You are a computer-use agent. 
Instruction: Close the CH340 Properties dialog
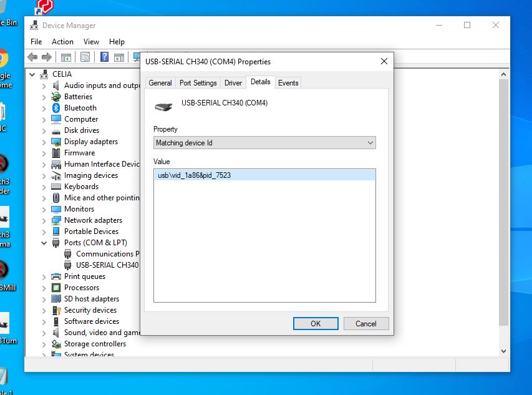pyautogui.click(x=384, y=61)
